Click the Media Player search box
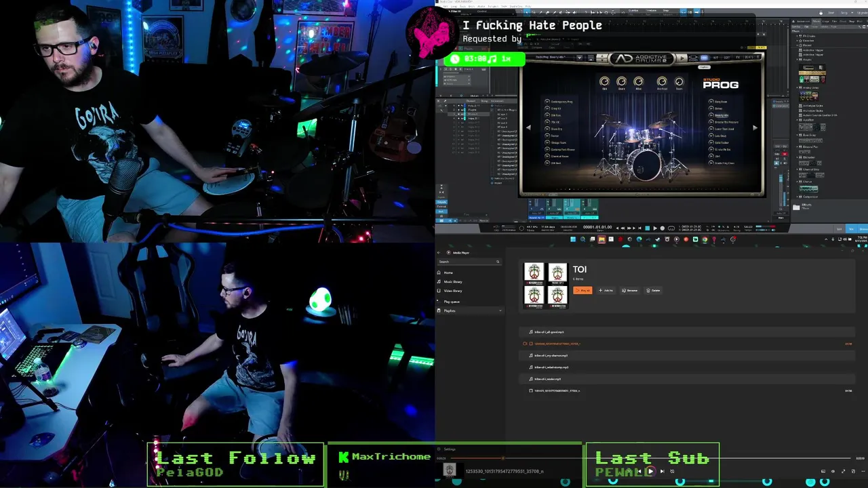868x488 pixels. point(469,262)
